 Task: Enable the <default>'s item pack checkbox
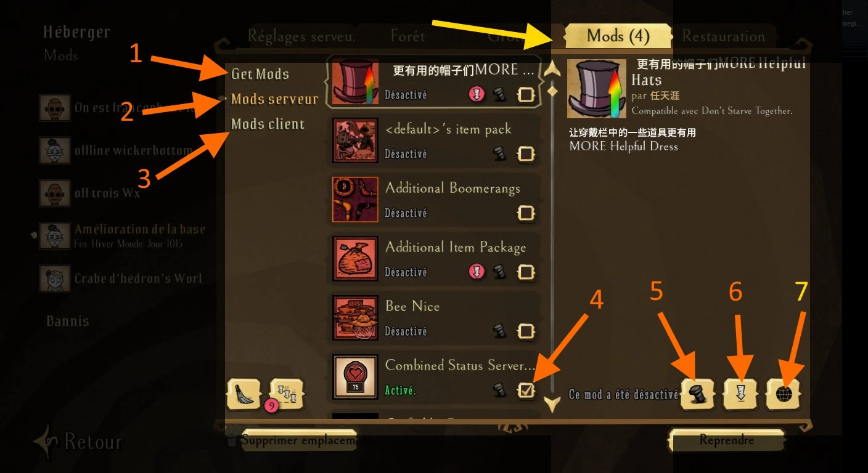(x=526, y=154)
